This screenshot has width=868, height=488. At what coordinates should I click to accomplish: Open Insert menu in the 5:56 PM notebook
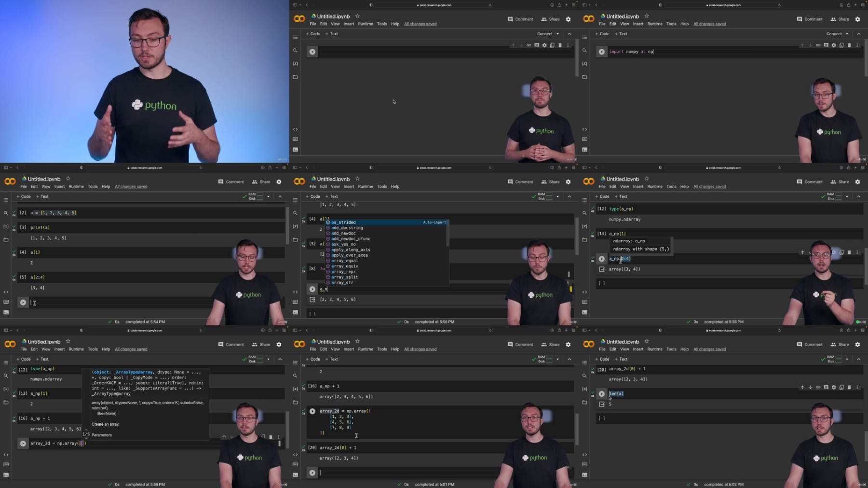click(x=349, y=186)
